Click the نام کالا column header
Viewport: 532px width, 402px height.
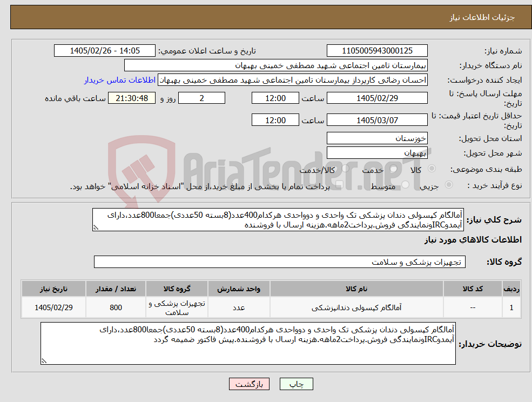click(x=356, y=289)
